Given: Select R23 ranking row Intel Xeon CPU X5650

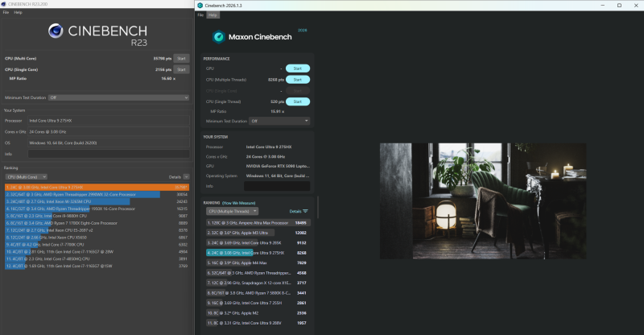Looking at the screenshot, I should pos(97,238).
